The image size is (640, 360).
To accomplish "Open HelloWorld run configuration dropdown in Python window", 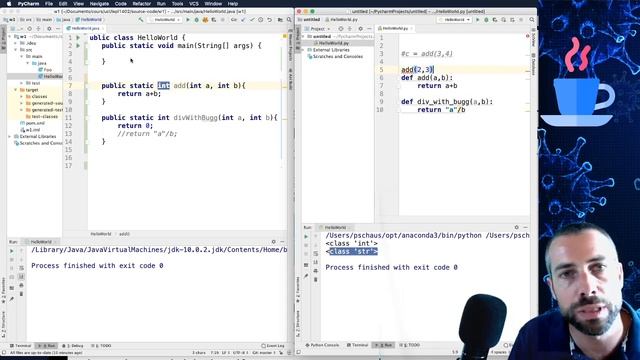I will (x=454, y=20).
